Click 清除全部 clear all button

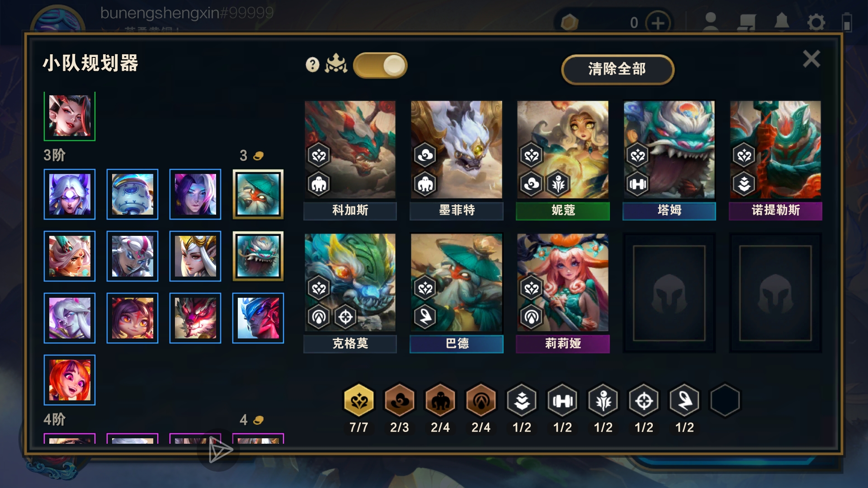point(618,69)
